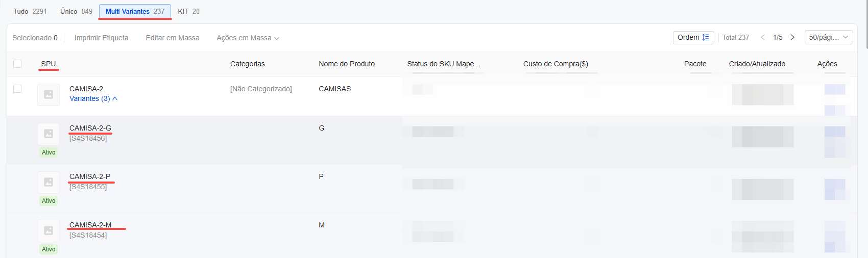Click Editar em Massa button
The image size is (868, 258).
(x=173, y=38)
